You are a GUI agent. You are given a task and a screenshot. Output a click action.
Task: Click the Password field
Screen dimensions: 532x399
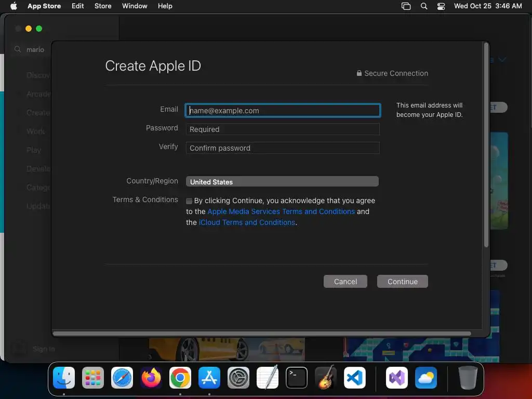(x=283, y=129)
